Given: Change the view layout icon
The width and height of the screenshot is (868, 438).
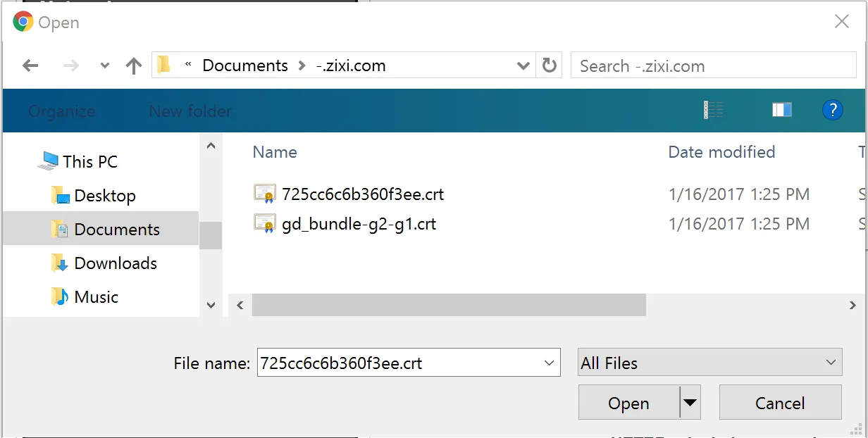Looking at the screenshot, I should [713, 110].
